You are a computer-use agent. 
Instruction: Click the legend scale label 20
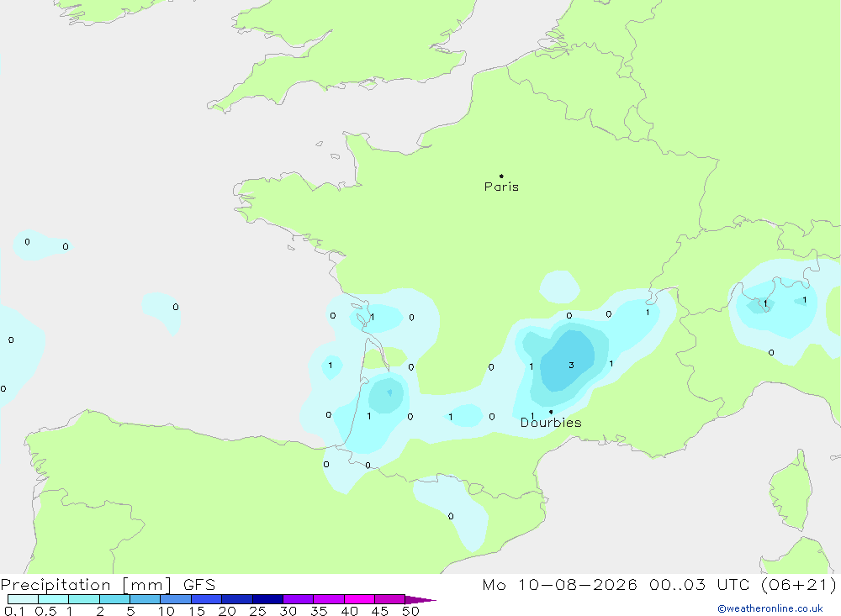click(x=227, y=611)
